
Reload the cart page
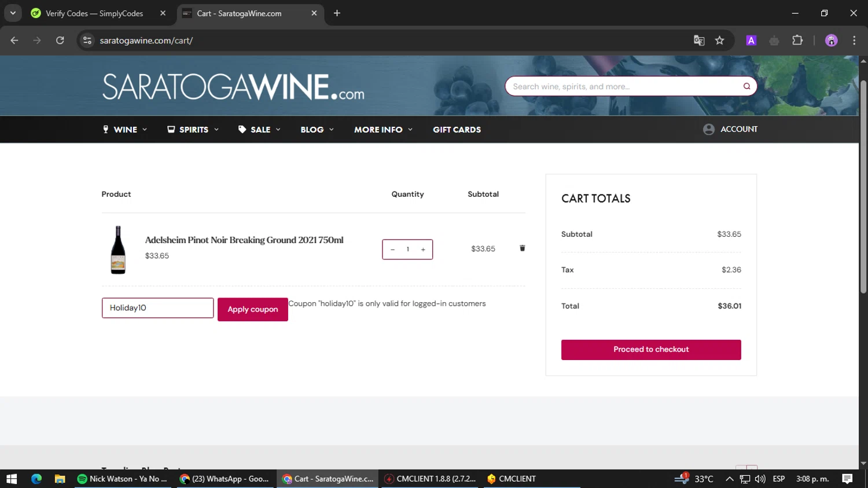pos(60,41)
